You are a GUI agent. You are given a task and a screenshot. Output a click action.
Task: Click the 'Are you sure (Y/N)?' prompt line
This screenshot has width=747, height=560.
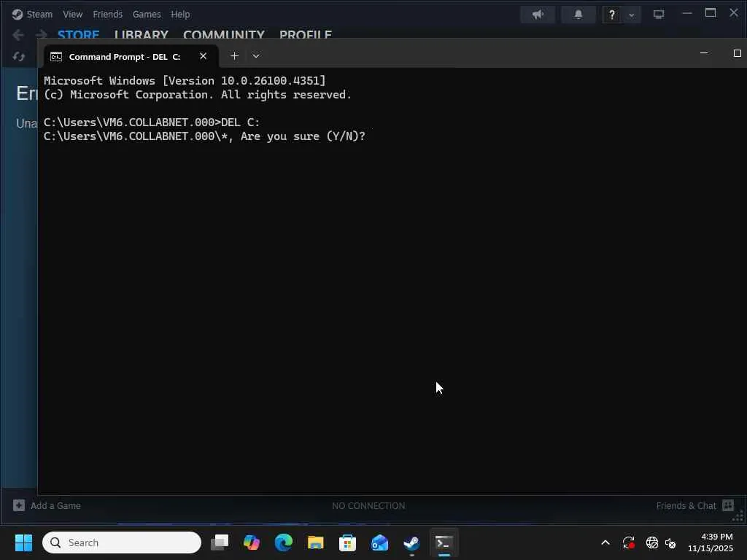click(x=204, y=136)
